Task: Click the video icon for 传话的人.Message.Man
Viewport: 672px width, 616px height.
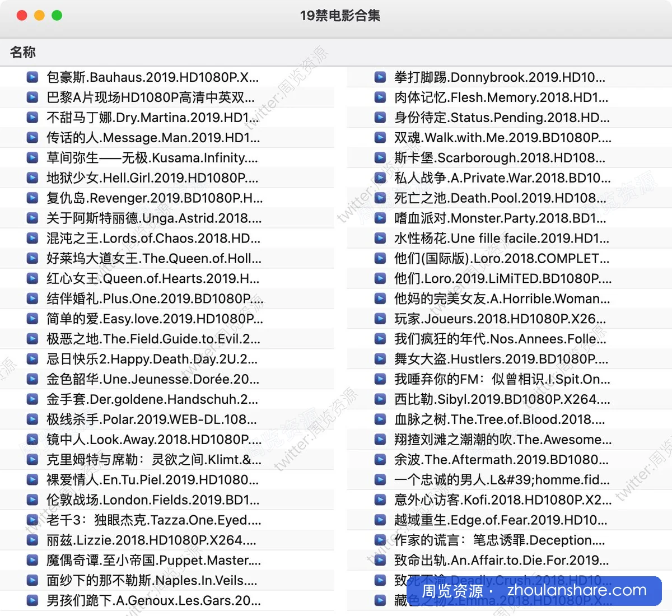Action: coord(32,138)
